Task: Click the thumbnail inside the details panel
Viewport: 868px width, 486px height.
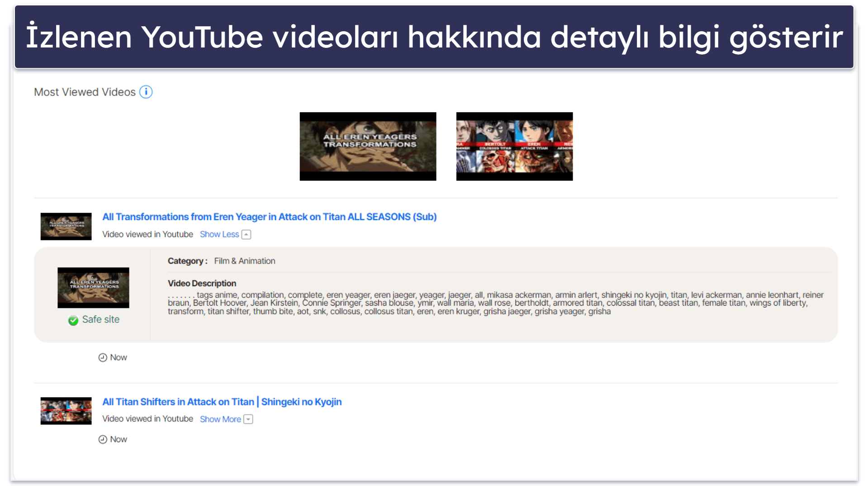Action: click(93, 288)
